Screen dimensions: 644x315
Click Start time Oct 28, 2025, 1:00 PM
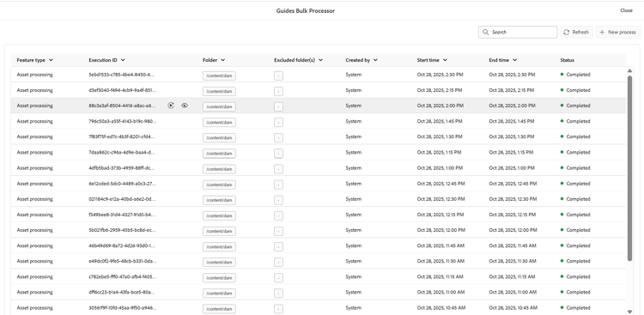pyautogui.click(x=440, y=168)
